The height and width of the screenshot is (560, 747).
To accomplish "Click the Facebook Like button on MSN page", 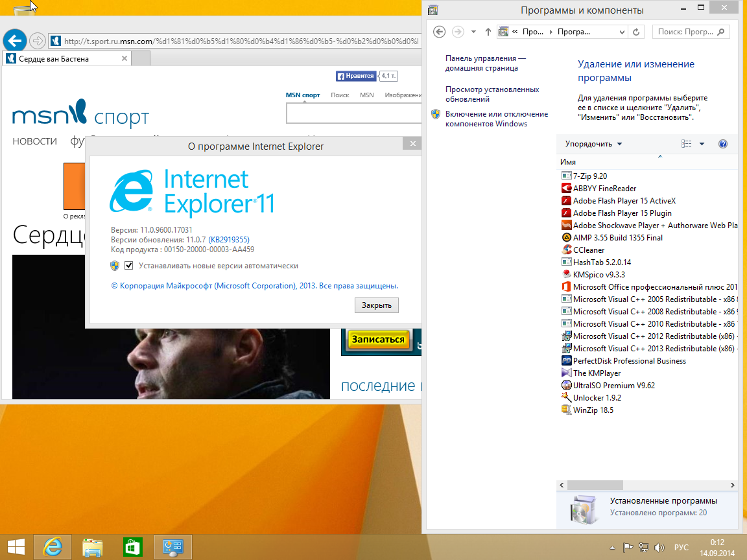I will 356,76.
